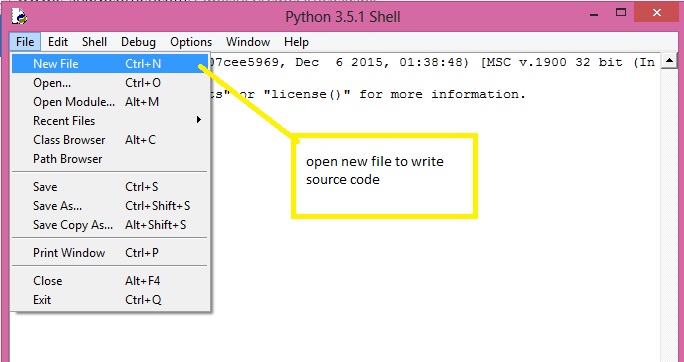Expand the Recent Files submenu arrow
The image size is (684, 362).
pyautogui.click(x=199, y=120)
